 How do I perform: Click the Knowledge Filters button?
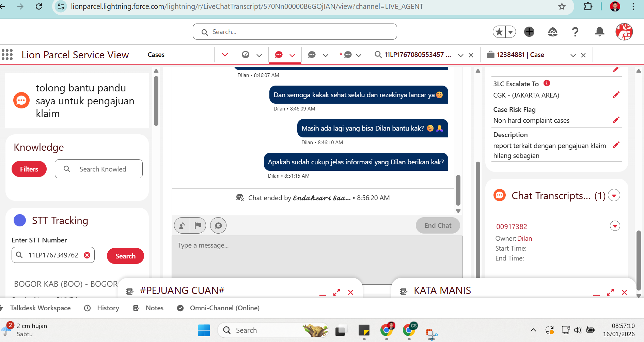coord(29,169)
